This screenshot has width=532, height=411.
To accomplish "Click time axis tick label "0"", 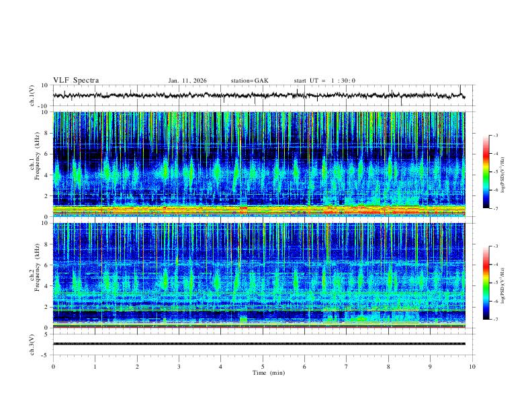I will (53, 367).
